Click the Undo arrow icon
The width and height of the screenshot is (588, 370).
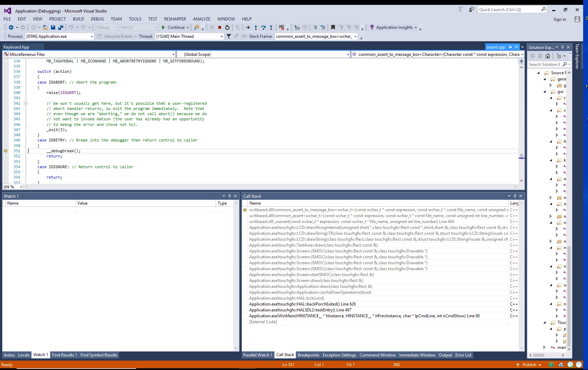pyautogui.click(x=71, y=27)
